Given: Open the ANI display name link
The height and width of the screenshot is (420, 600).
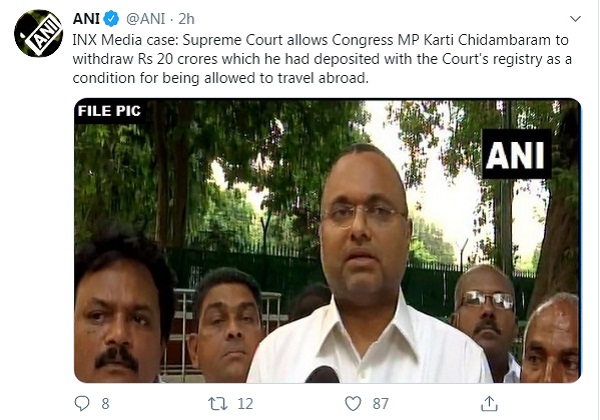Looking at the screenshot, I should click(86, 19).
